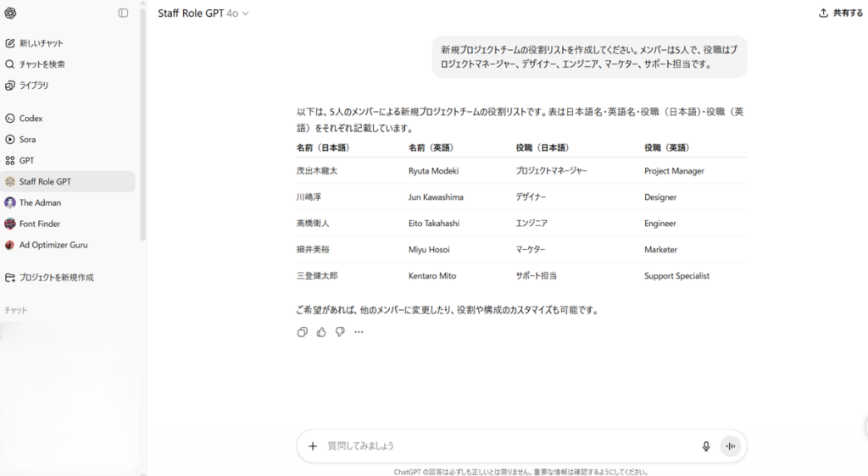
Task: Select Staff Role GPT in the sidebar
Action: click(x=68, y=181)
